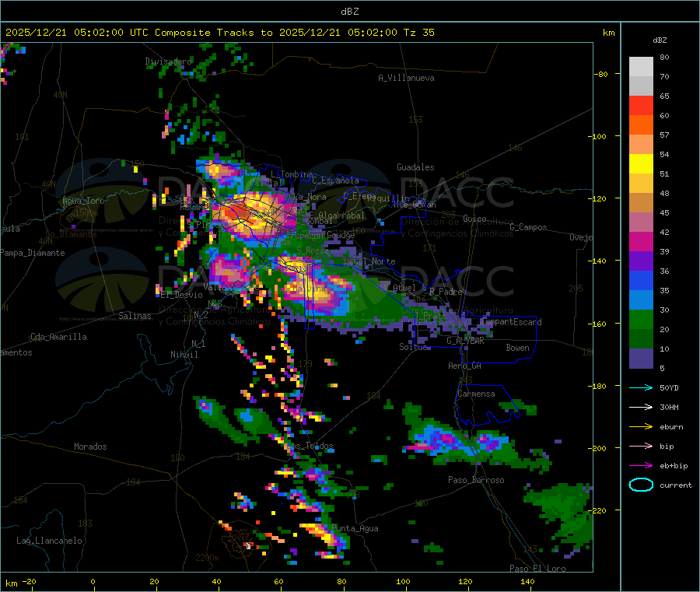The image size is (700, 592).
Task: Click the El_Desvio map label
Action: [x=181, y=295]
